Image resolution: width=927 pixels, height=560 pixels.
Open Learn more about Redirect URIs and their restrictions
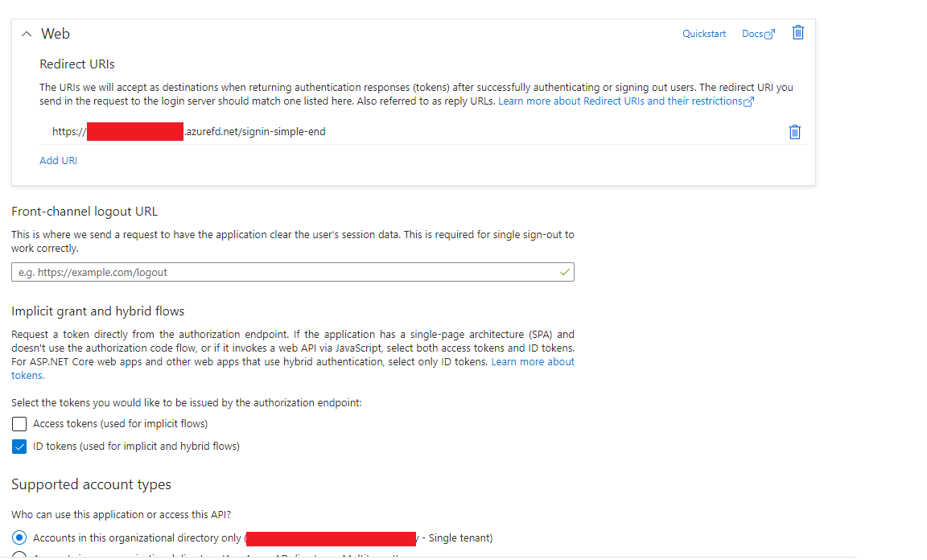pos(621,101)
